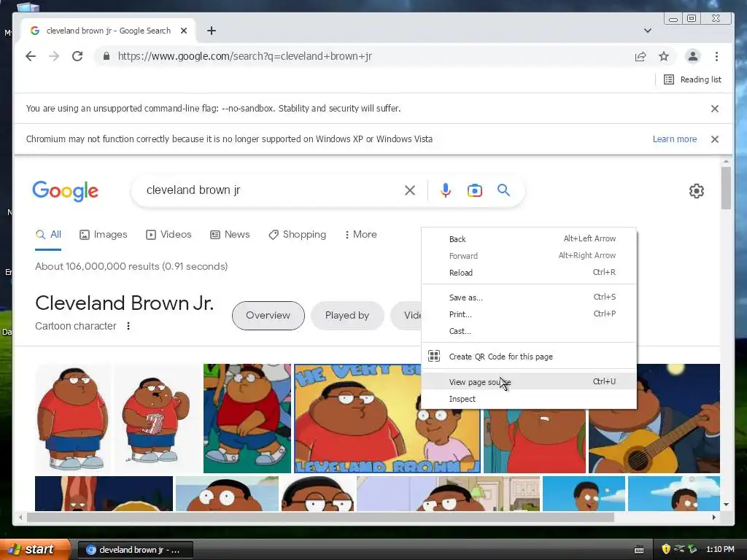Open the Chromium three-dot menu
The image size is (747, 560).
[716, 56]
